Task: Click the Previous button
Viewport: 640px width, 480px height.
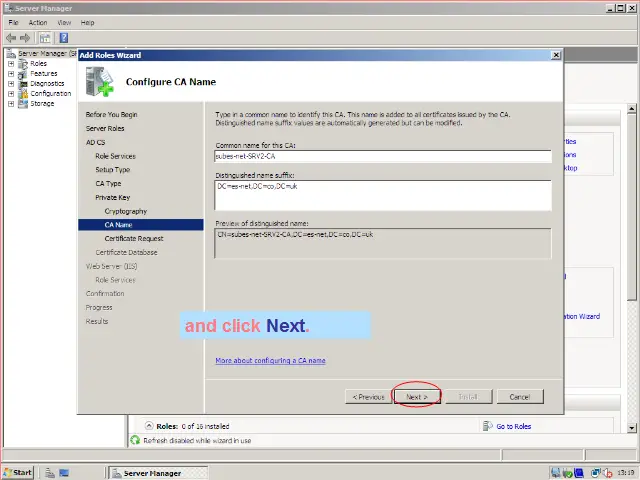Action: pyautogui.click(x=368, y=397)
